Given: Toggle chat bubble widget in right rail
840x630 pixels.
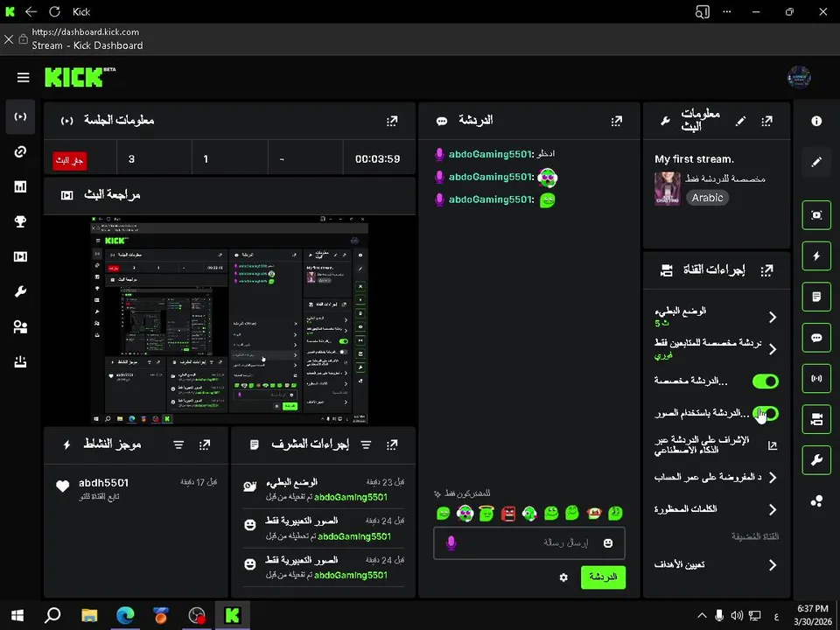Looking at the screenshot, I should (816, 338).
